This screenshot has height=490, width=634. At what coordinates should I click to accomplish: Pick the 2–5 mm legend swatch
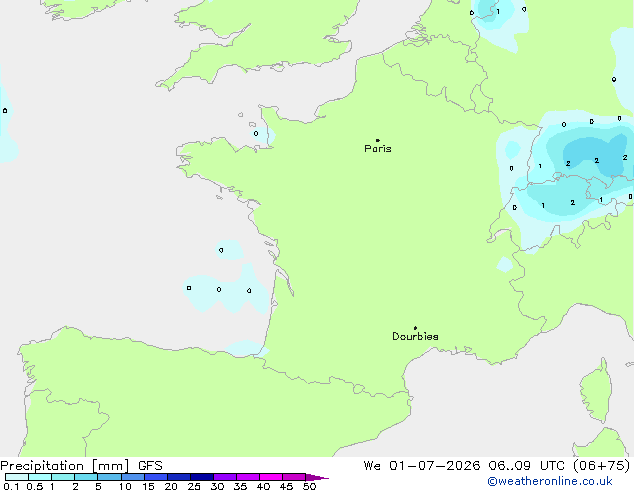tap(86, 477)
